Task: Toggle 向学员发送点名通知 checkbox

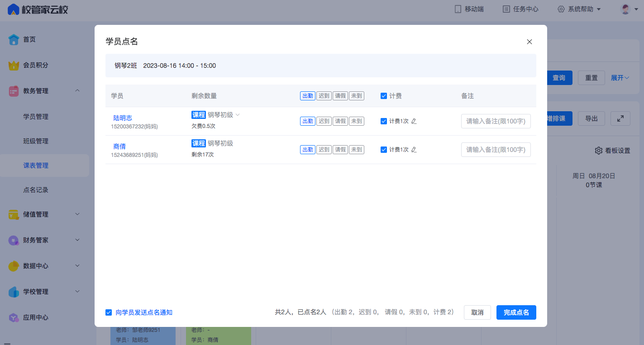Action: tap(109, 312)
